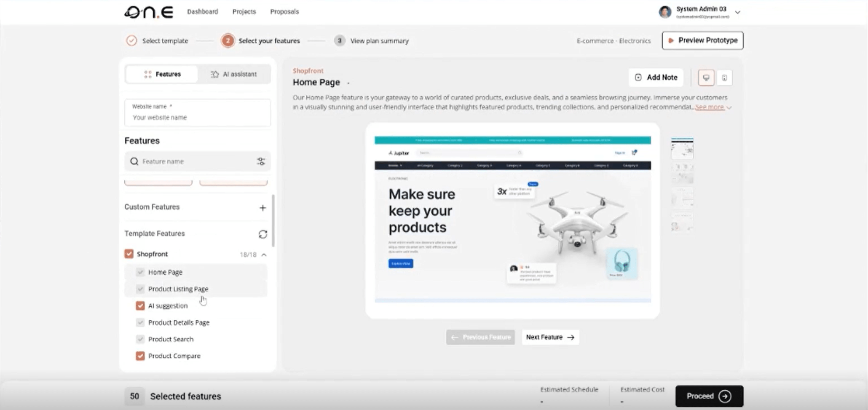Click the ONE logo

click(x=149, y=12)
